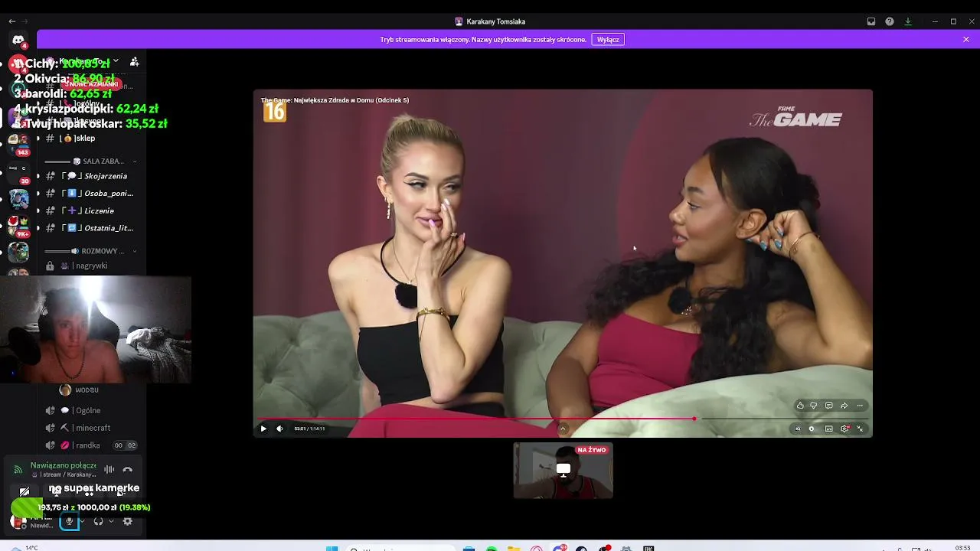Open the video player settings gear
Viewport: 980px width, 551px height.
pyautogui.click(x=844, y=429)
